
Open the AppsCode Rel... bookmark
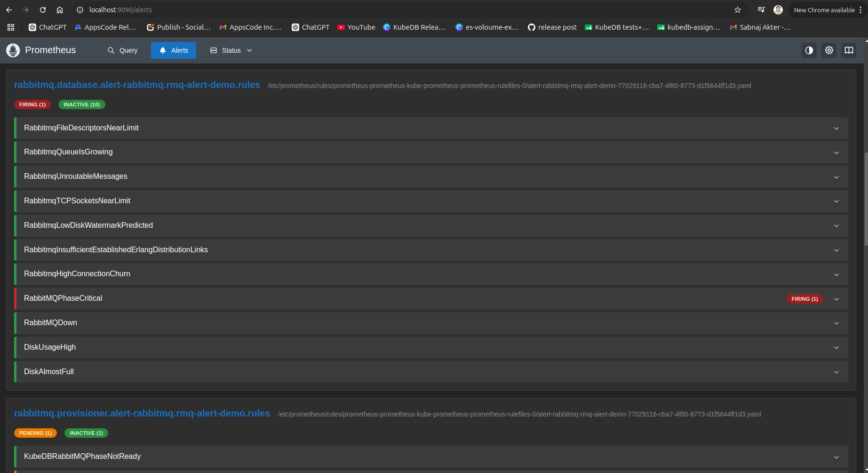click(105, 27)
